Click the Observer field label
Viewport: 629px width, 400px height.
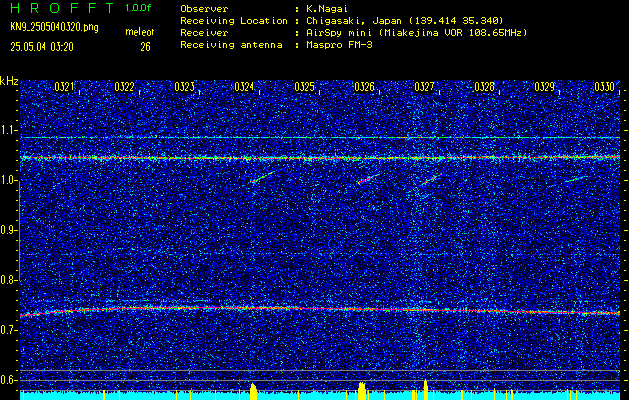(204, 9)
